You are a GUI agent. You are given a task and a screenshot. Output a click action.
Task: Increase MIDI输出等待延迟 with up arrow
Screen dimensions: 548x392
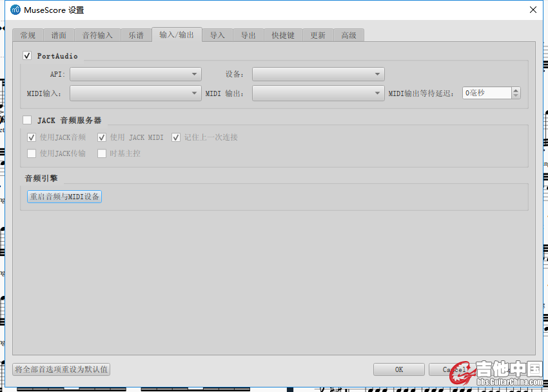pyautogui.click(x=516, y=90)
